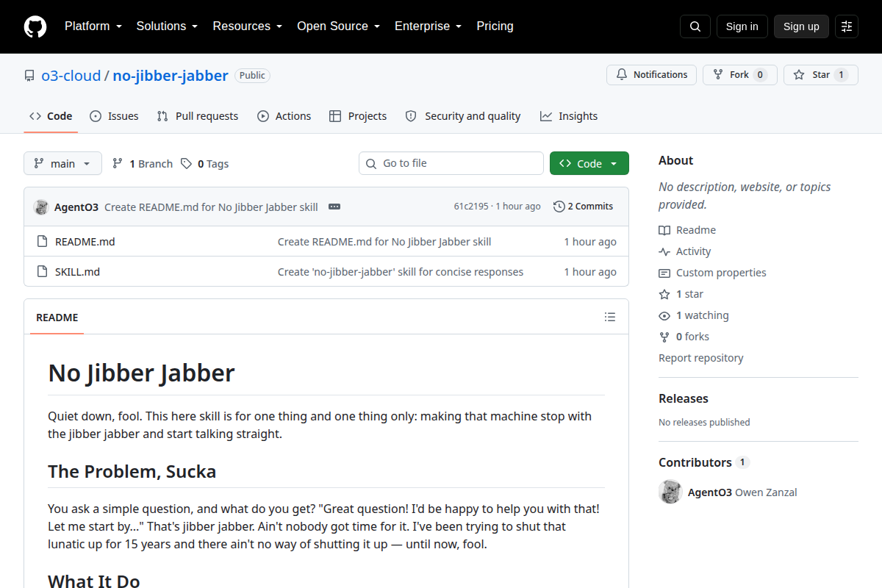Click the README.md file icon
This screenshot has width=882, height=588.
click(x=42, y=242)
